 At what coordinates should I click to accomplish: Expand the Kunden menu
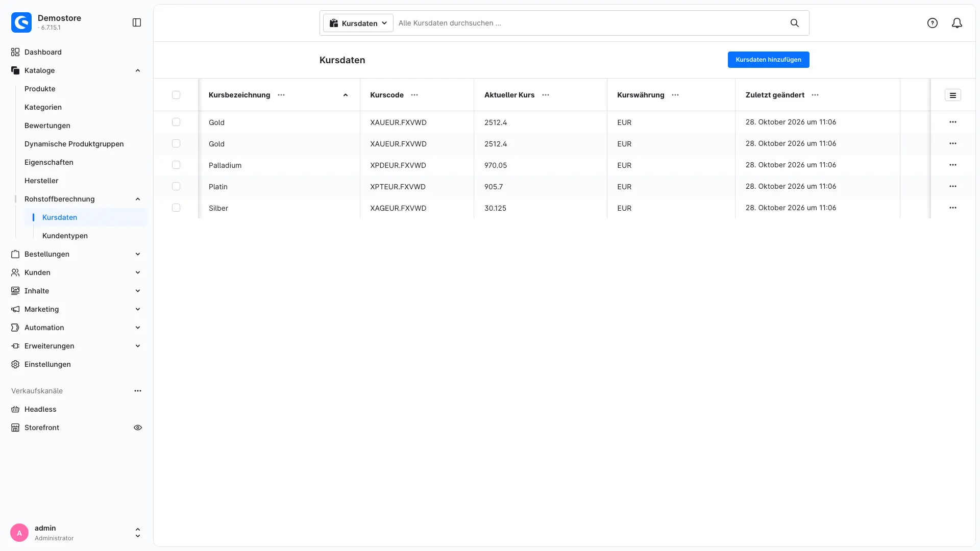click(77, 272)
